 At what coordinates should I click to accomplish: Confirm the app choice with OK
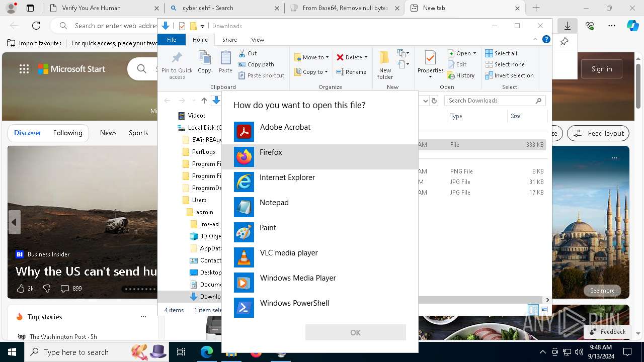point(355,332)
